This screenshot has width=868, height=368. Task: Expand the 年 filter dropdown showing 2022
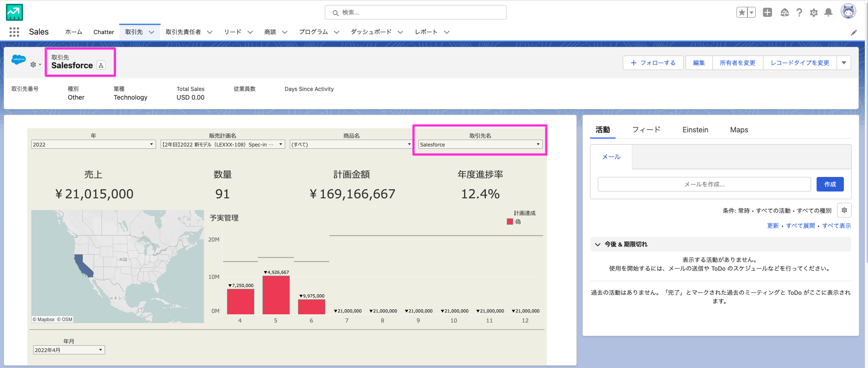[93, 145]
